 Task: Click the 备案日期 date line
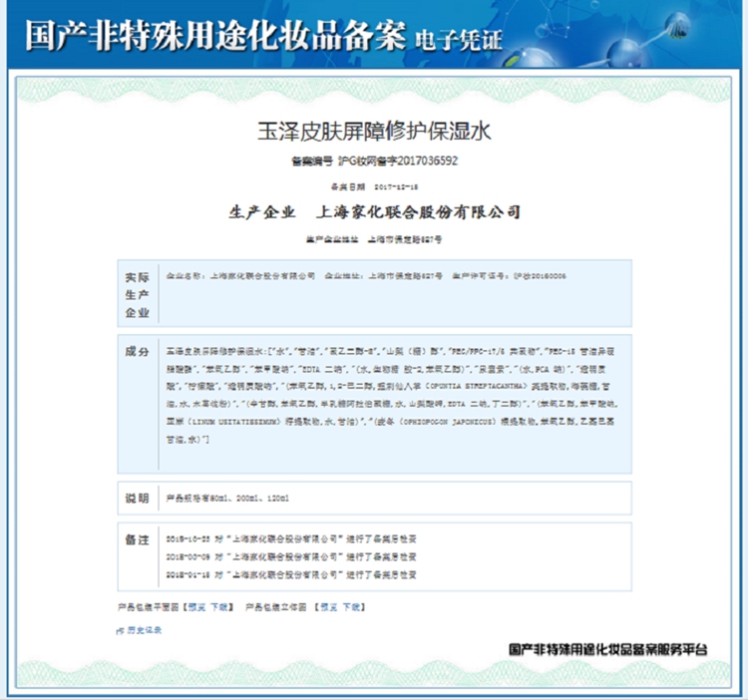[374, 186]
